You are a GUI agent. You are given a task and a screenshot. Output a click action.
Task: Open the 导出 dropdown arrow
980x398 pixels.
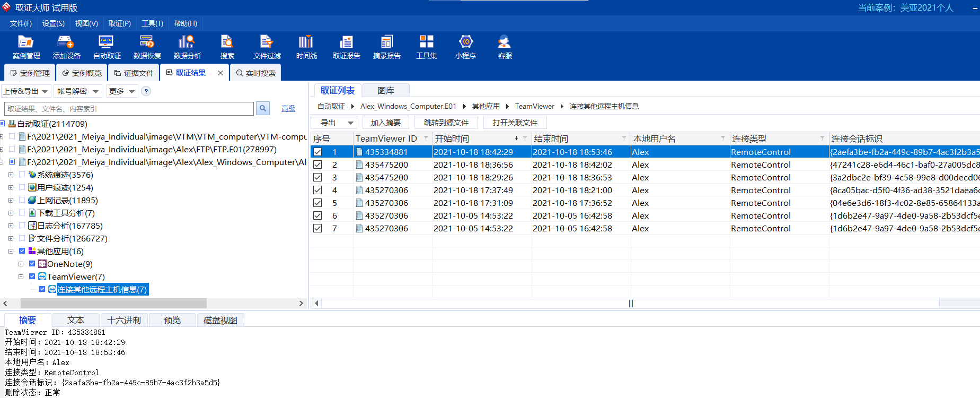(350, 123)
